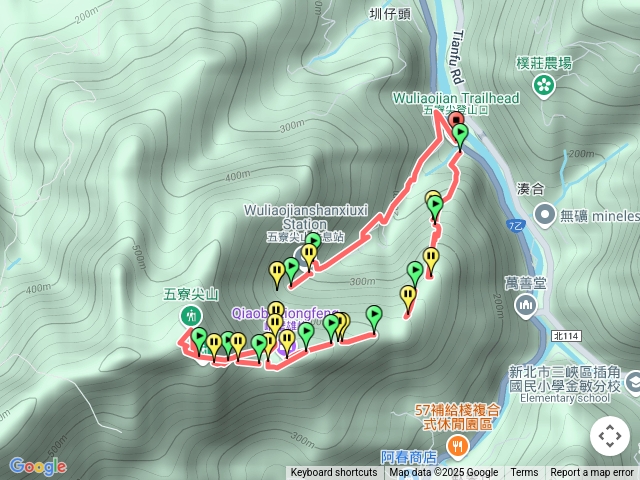The image size is (640, 480).
Task: Toggle the map camera controls button
Action: click(x=610, y=436)
